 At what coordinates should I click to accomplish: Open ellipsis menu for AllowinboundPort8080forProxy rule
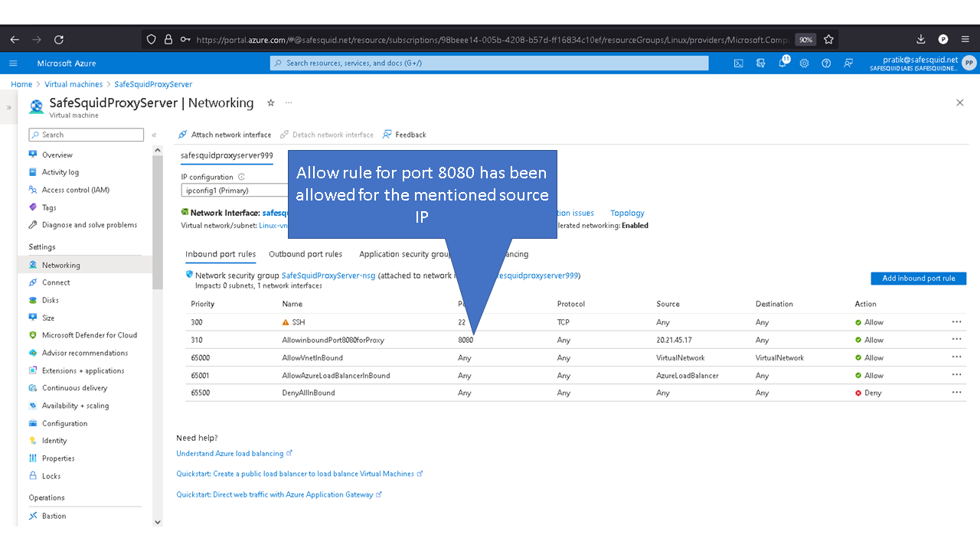click(956, 340)
